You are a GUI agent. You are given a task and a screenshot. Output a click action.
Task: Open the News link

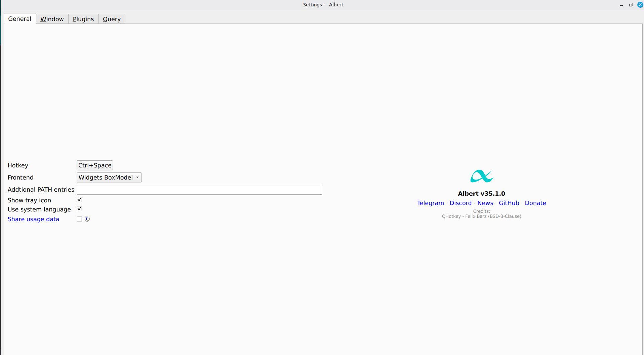tap(485, 203)
